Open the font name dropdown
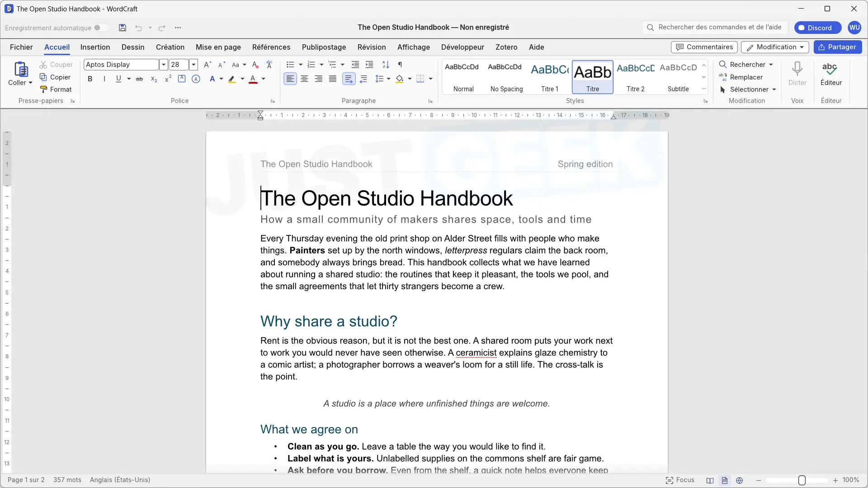Screen dimensions: 868x488 [x=164, y=65]
